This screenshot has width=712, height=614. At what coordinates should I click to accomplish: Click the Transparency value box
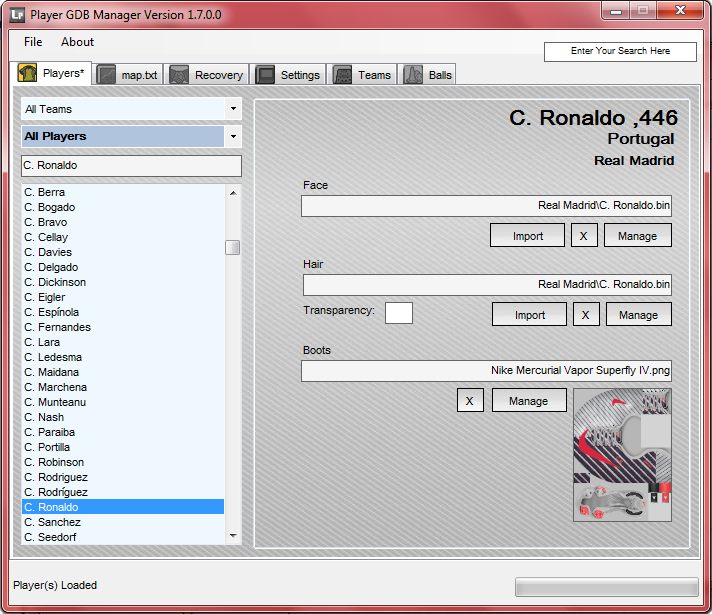click(x=399, y=313)
